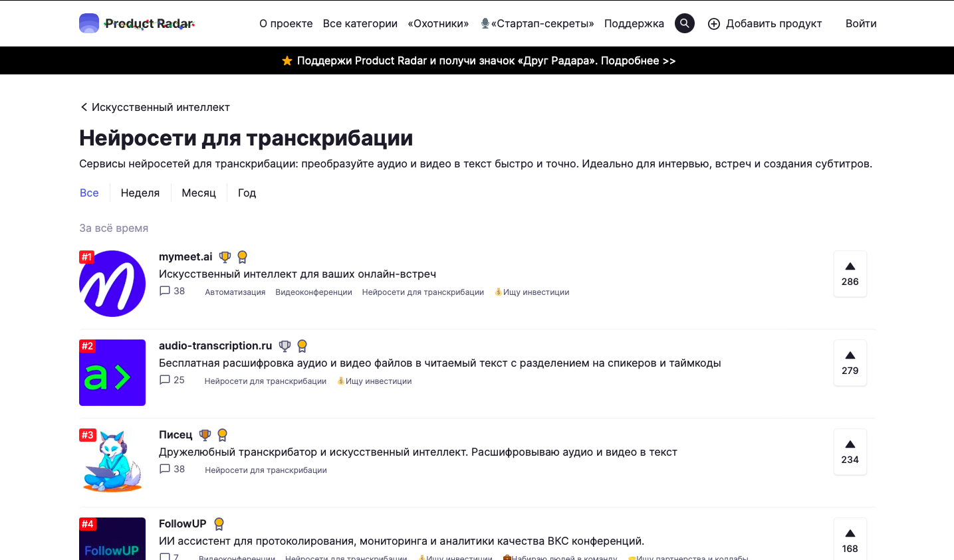Click Ищу инвестиции tag under mymeet.ai

click(x=532, y=292)
